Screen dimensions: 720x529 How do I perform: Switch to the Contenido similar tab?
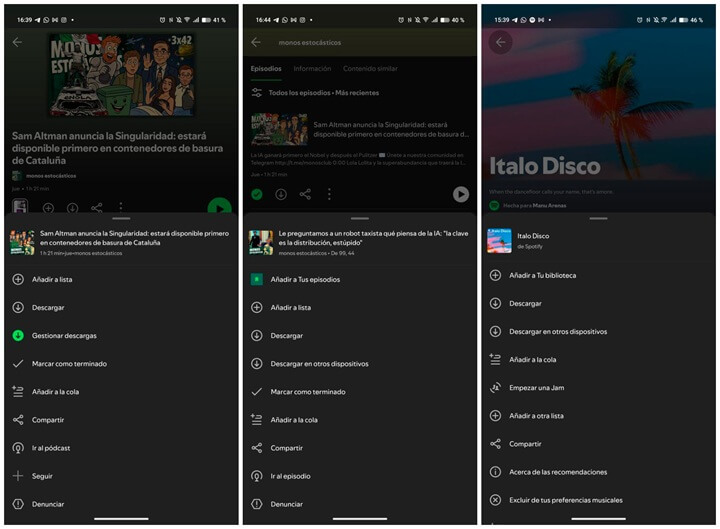click(x=370, y=68)
